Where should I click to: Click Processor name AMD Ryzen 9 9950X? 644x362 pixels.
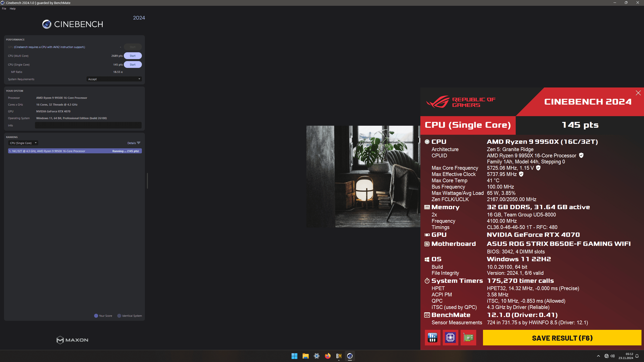click(x=62, y=98)
